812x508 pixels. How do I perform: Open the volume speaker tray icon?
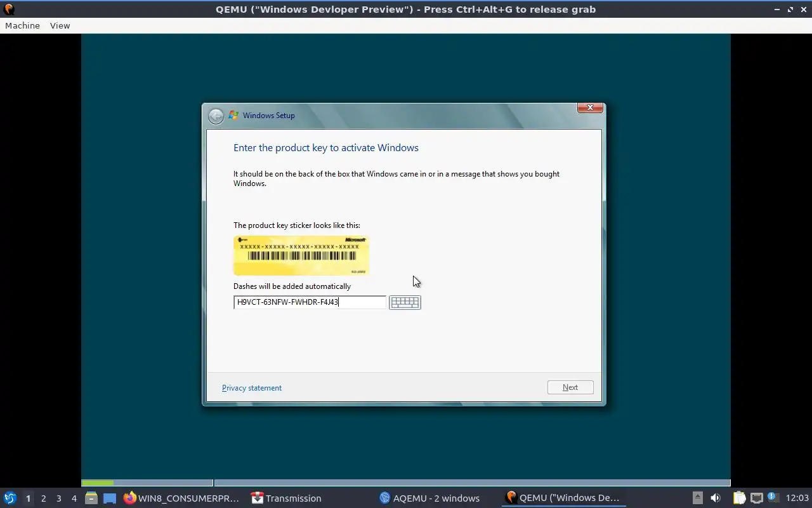pyautogui.click(x=716, y=498)
